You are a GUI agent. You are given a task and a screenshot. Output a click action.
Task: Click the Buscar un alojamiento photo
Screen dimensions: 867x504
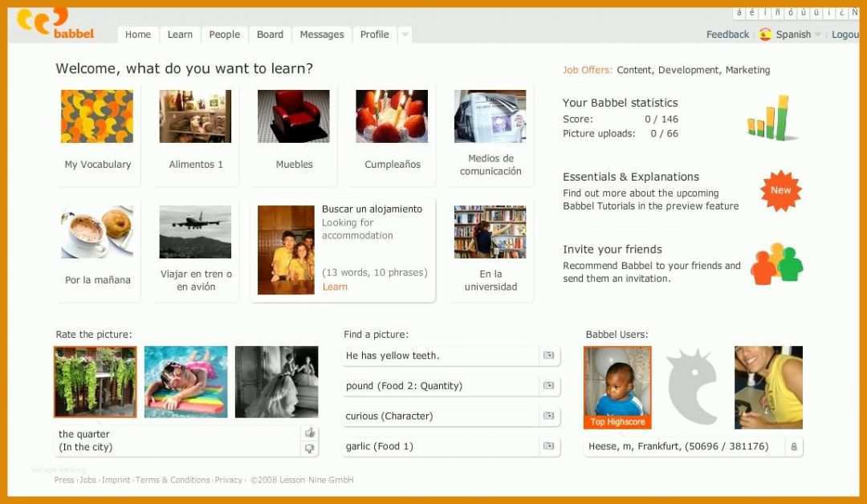(x=286, y=250)
